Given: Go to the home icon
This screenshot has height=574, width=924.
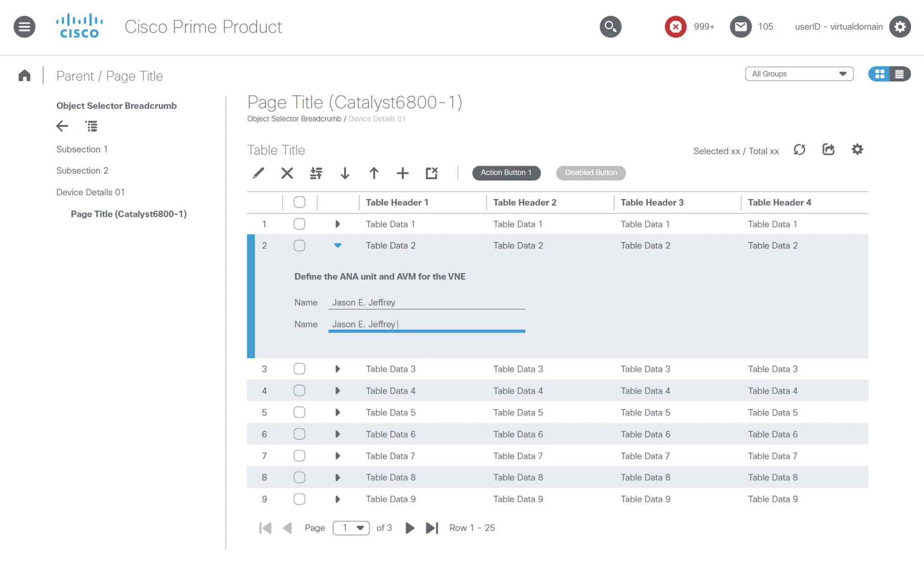Looking at the screenshot, I should [24, 75].
